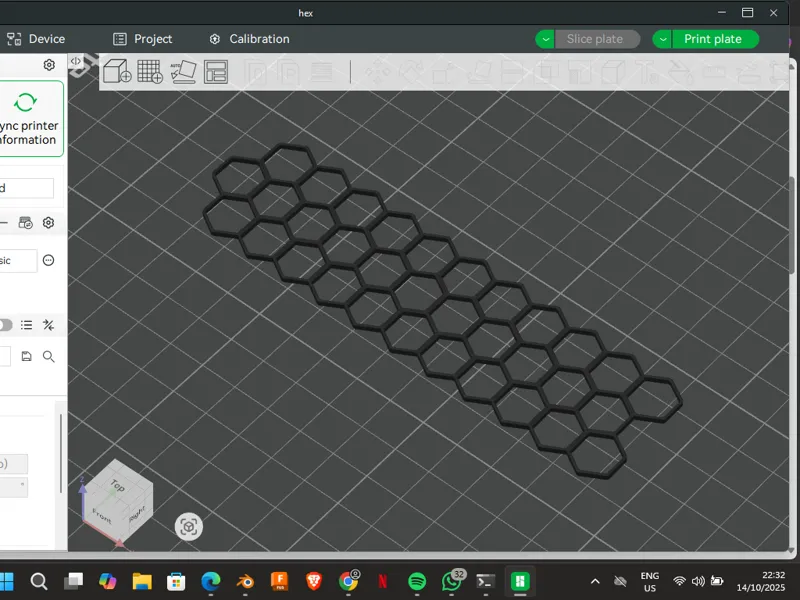Image resolution: width=800 pixels, height=600 pixels.
Task: Click the sidebar settings vertical scrollbar
Action: pos(61,453)
